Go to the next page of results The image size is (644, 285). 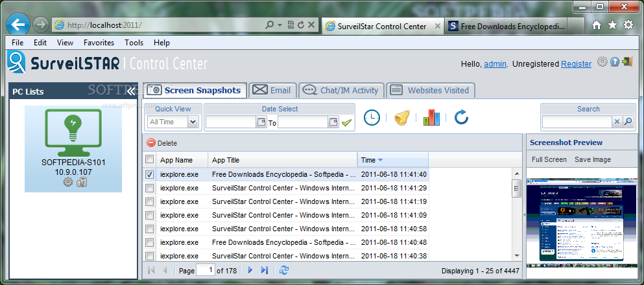250,270
